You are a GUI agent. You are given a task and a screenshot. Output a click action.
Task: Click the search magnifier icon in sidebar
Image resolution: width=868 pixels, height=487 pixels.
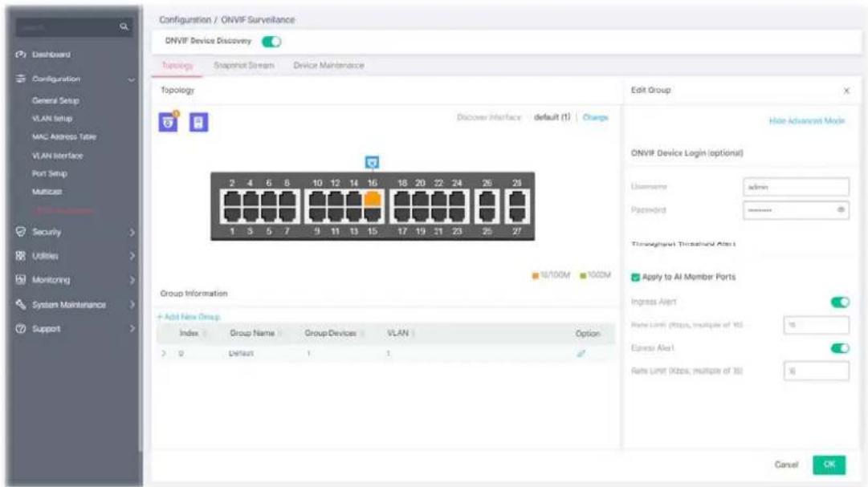pyautogui.click(x=124, y=26)
